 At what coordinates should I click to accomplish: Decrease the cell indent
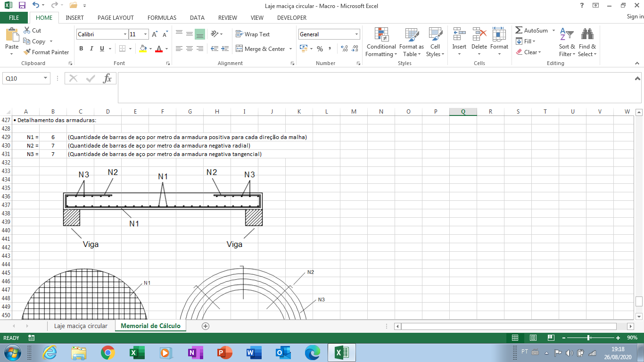[x=215, y=49]
